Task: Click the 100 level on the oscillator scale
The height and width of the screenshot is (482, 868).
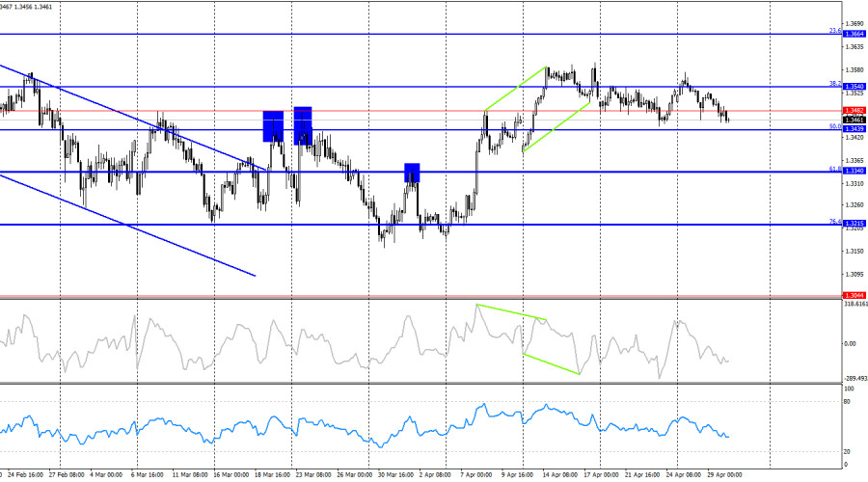Action: pyautogui.click(x=849, y=389)
